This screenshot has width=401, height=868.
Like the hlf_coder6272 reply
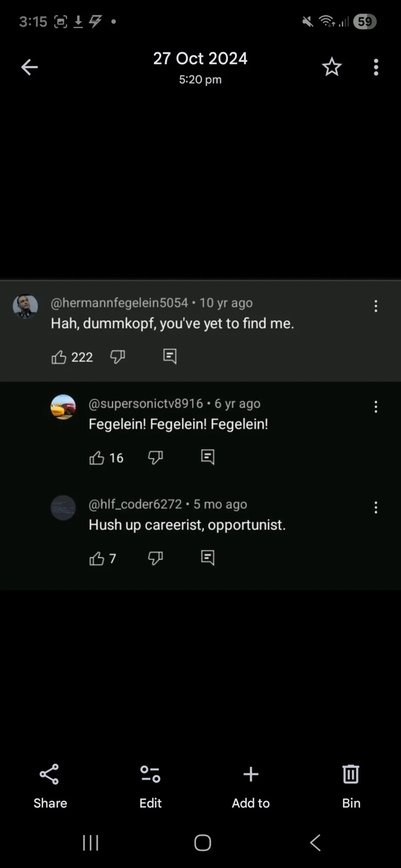pos(97,558)
